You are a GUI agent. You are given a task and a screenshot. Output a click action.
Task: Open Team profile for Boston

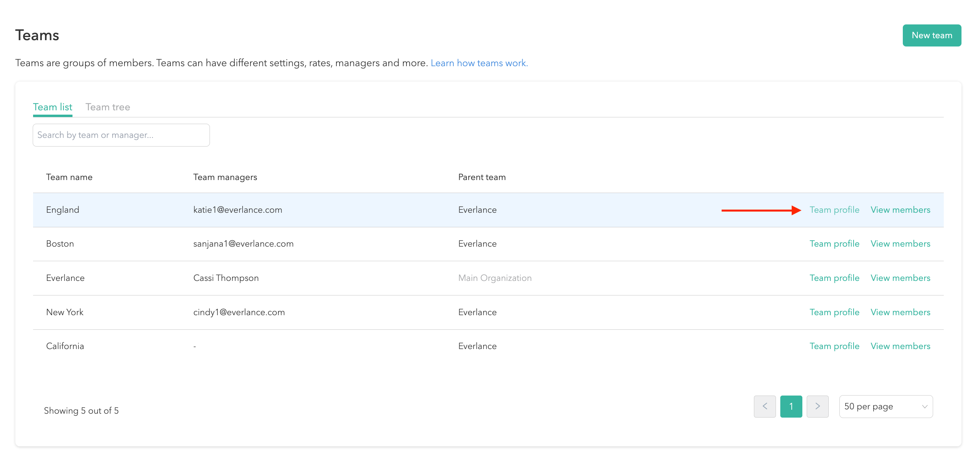(834, 244)
